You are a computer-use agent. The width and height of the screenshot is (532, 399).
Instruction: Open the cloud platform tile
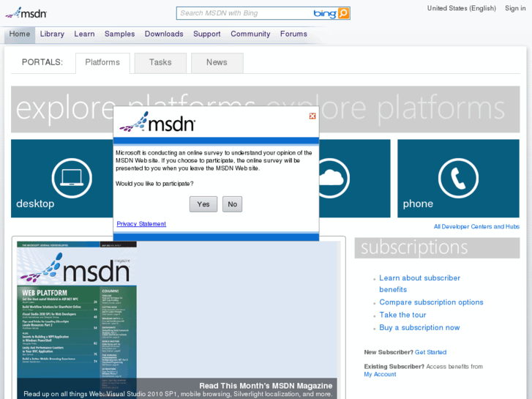point(355,179)
